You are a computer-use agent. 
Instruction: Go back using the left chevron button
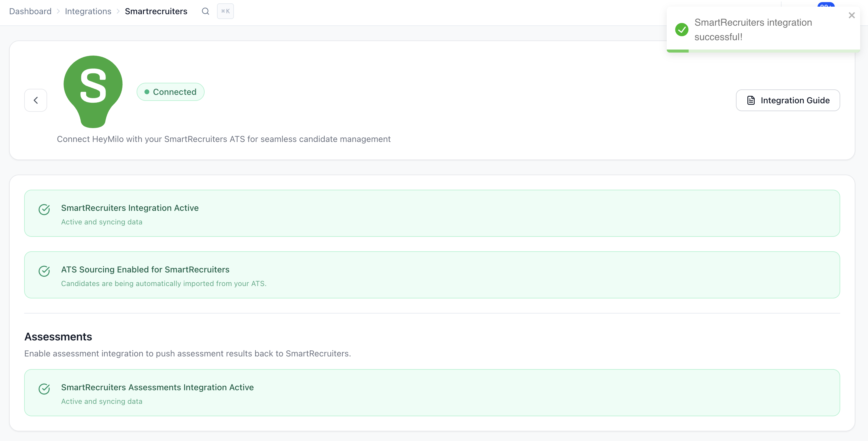click(36, 100)
